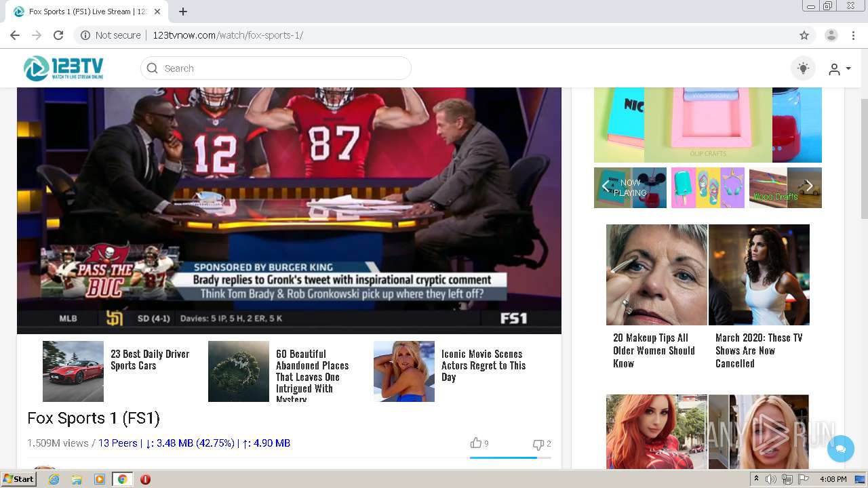Click the like ratio bar
The height and width of the screenshot is (488, 868).
510,457
